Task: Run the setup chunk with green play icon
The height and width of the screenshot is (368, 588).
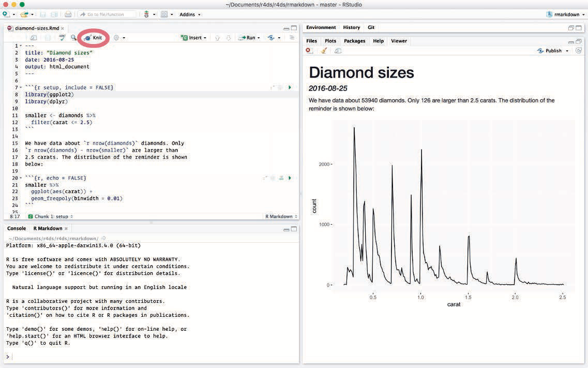Action: 290,88
